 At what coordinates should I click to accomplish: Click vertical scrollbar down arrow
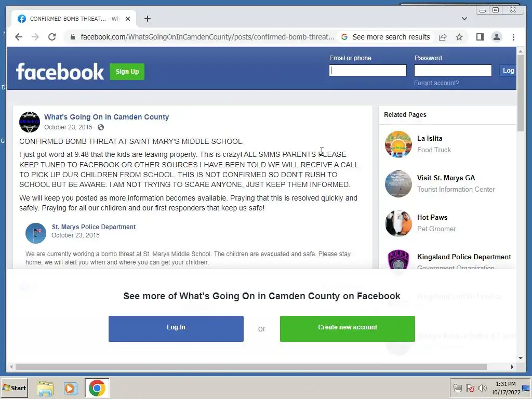coord(521,358)
